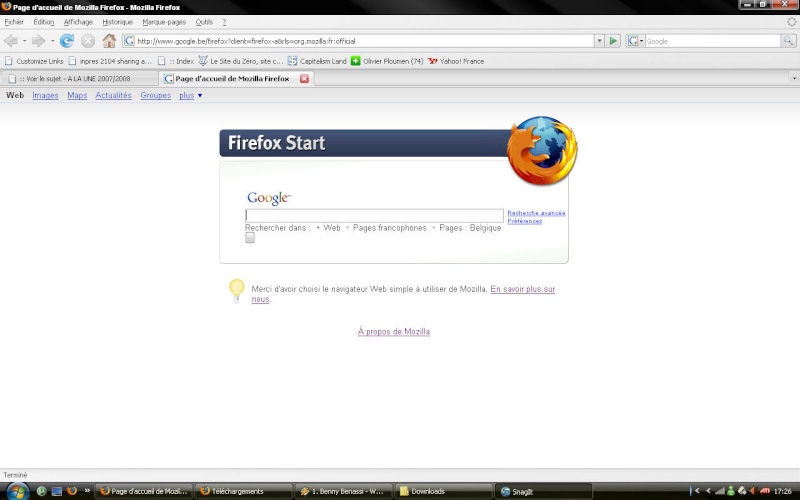Open the Downloads folder taskbar button
The image size is (800, 500).
[x=443, y=491]
